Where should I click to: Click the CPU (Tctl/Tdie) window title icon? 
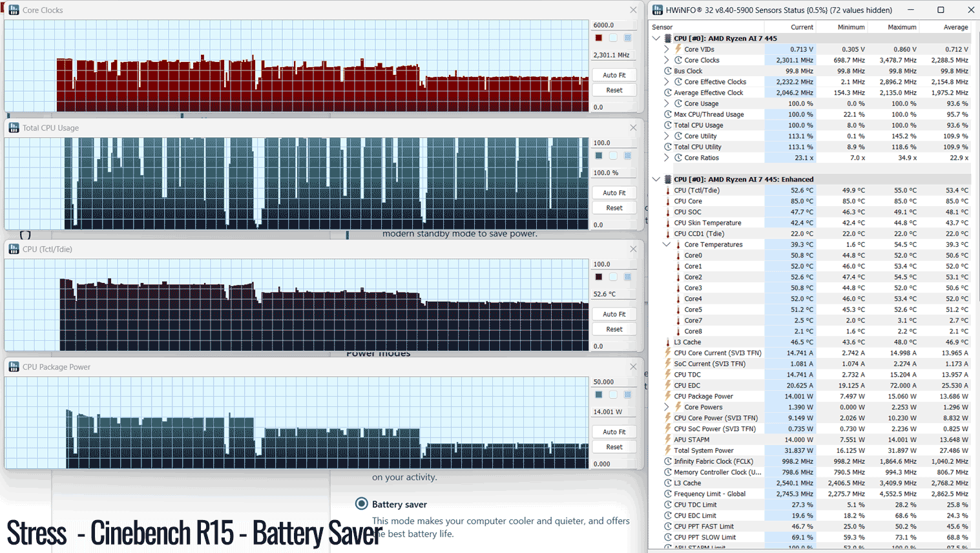click(x=14, y=249)
